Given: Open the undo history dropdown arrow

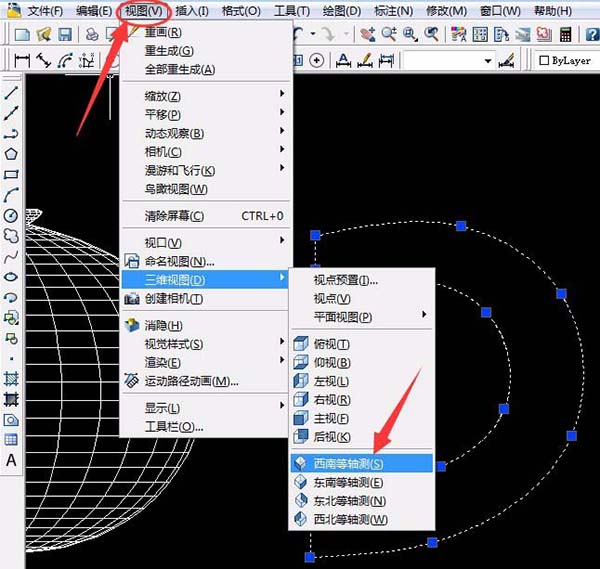Looking at the screenshot, I should click(x=313, y=34).
